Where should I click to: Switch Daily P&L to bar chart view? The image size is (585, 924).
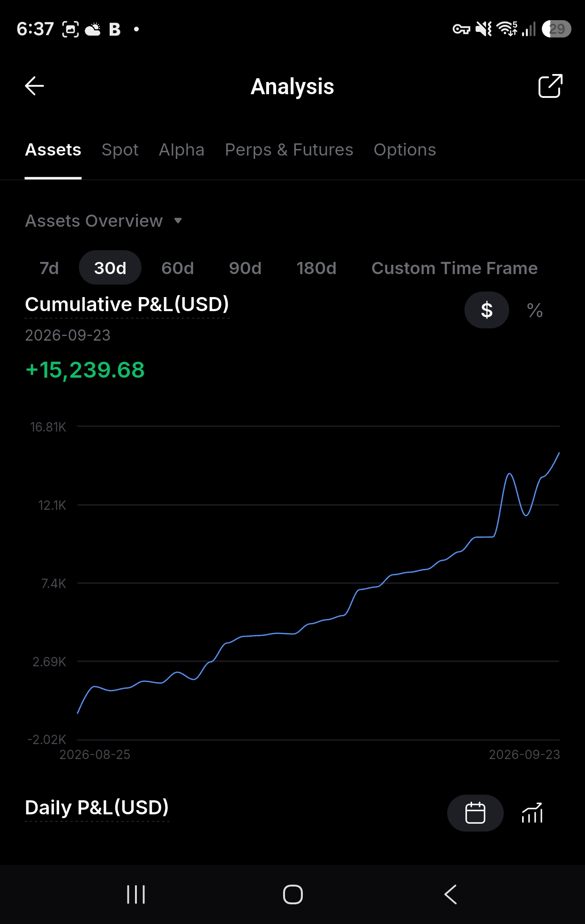point(532,813)
